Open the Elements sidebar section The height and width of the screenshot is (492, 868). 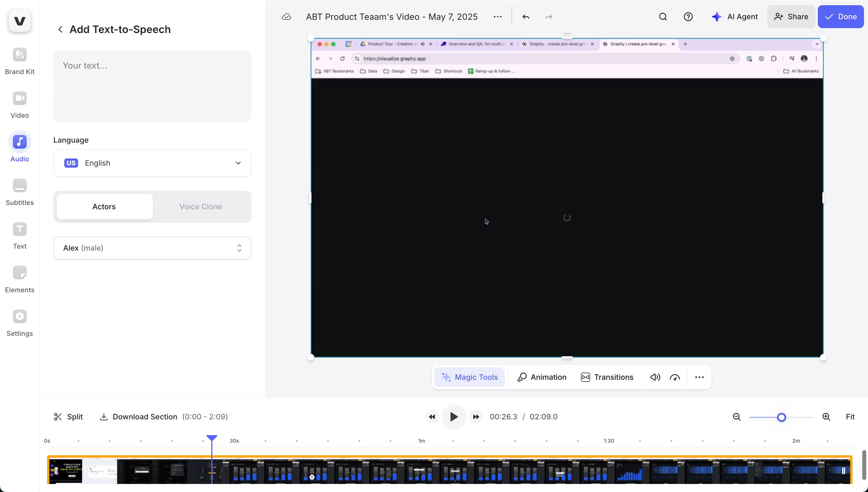pyautogui.click(x=20, y=280)
